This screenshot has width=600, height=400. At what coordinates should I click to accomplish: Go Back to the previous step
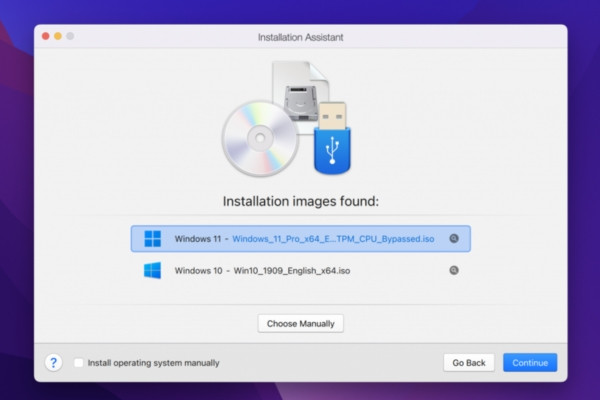point(469,362)
